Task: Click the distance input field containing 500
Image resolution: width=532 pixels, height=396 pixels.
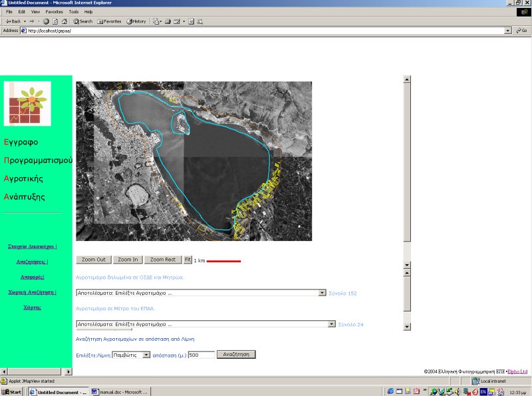Action: click(201, 355)
